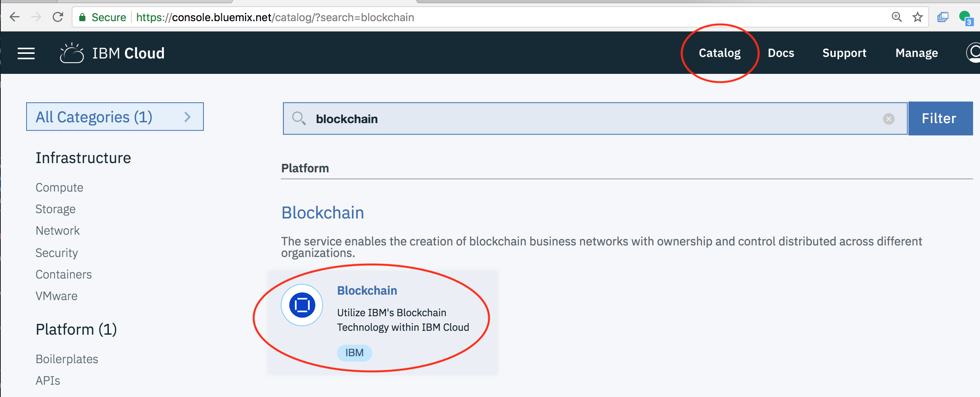980x397 pixels.
Task: Bookmark this page with star icon
Action: (x=918, y=17)
